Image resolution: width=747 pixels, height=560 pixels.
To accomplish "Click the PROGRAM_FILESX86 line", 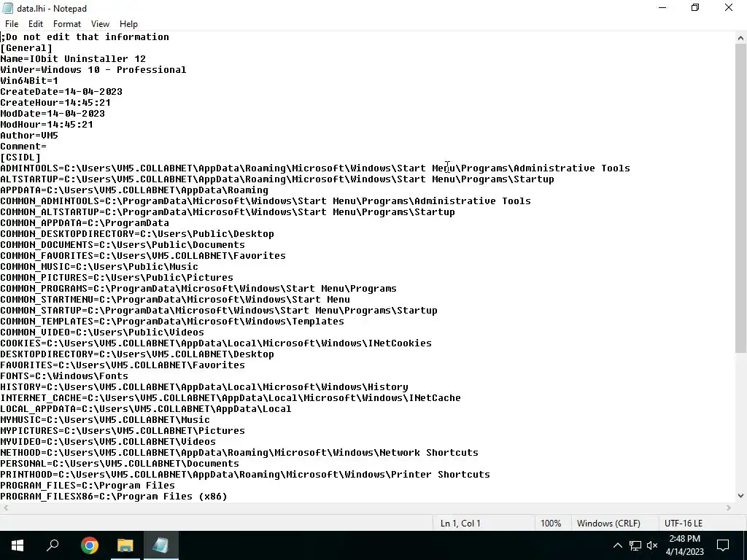I will [114, 497].
